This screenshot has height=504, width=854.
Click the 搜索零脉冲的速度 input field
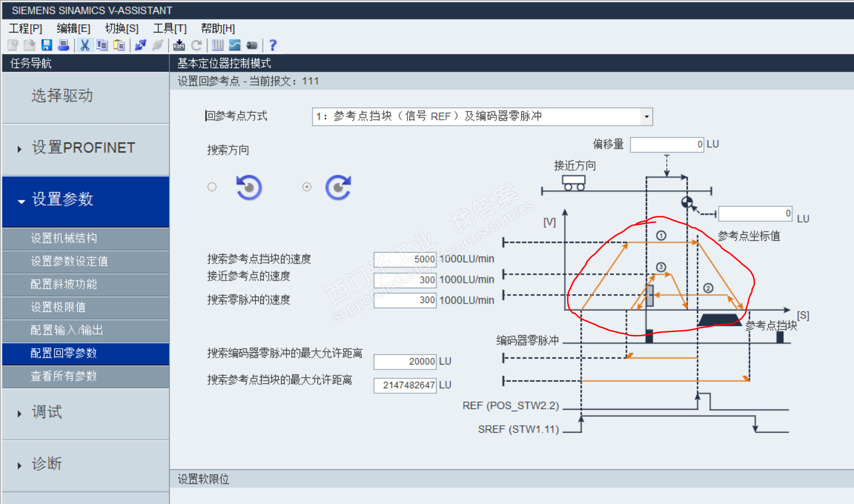405,301
